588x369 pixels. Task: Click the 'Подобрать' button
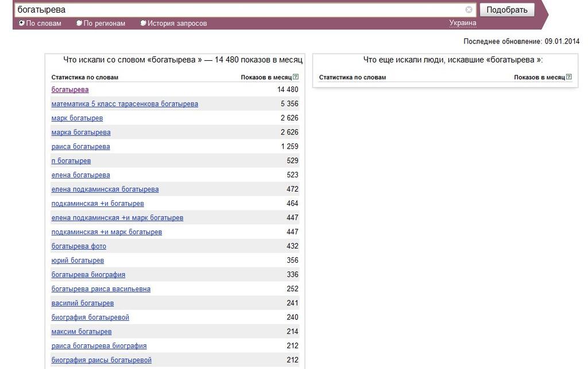507,10
